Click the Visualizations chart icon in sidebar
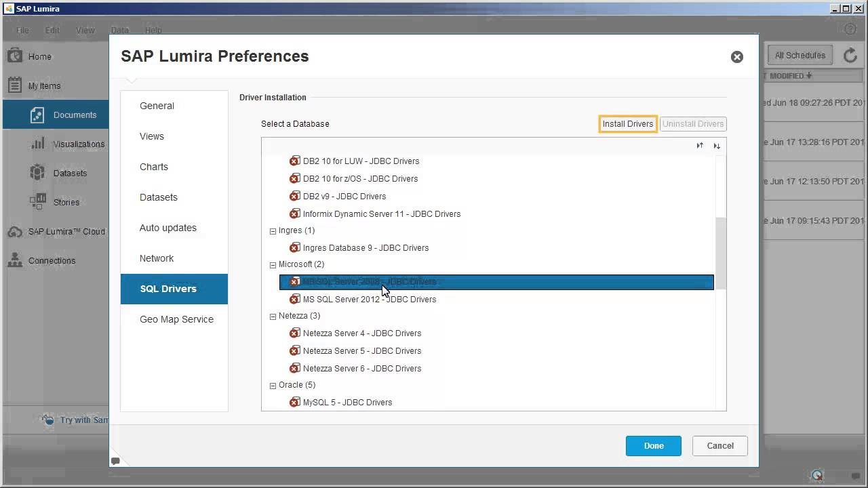The image size is (868, 488). click(x=39, y=144)
